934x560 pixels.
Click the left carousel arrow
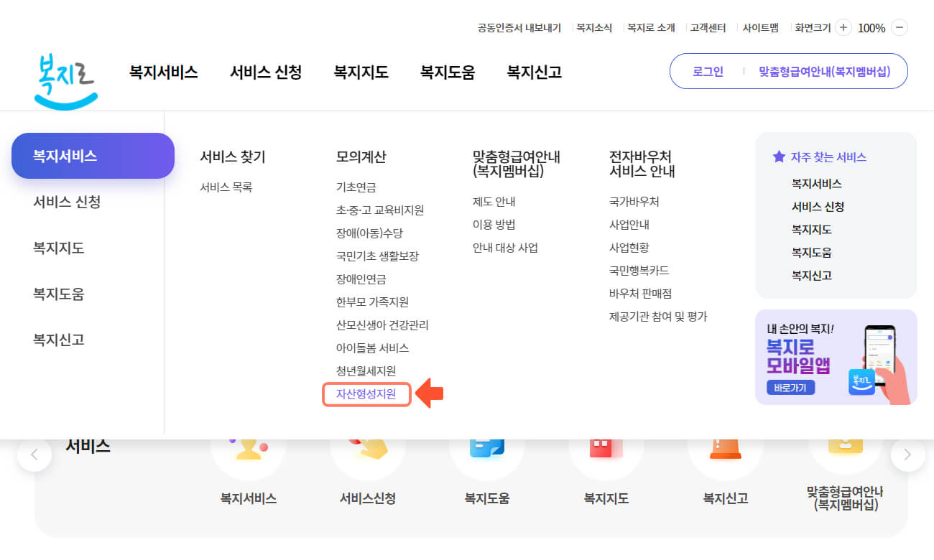tap(34, 454)
